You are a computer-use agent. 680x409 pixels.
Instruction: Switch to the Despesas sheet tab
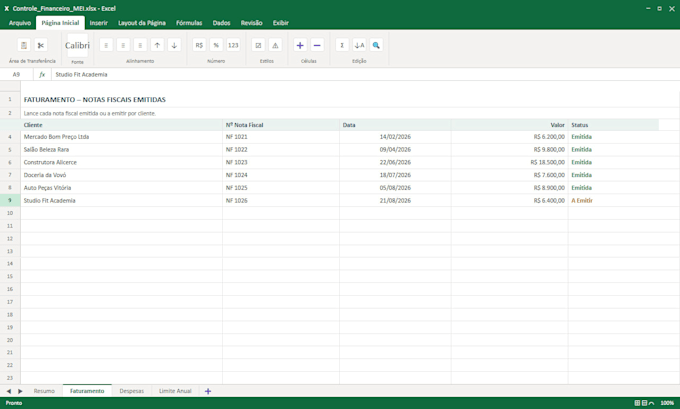(132, 391)
